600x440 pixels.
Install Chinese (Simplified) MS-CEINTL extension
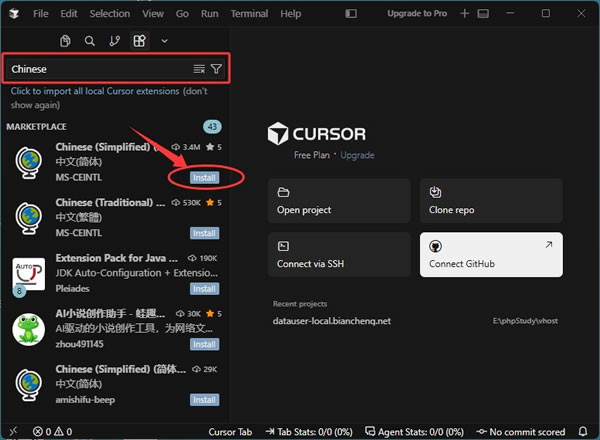[x=204, y=178]
